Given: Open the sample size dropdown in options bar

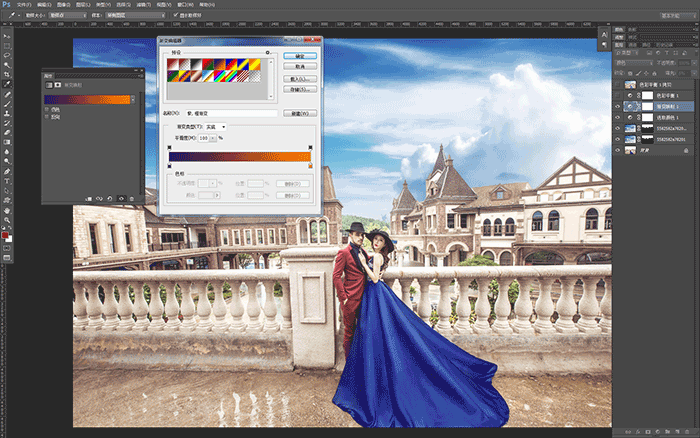Looking at the screenshot, I should click(67, 15).
